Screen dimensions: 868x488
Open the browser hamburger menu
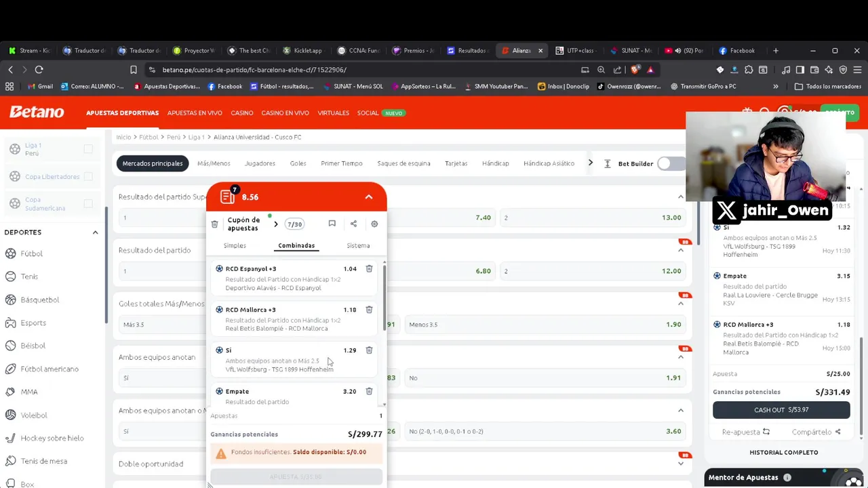pos(858,70)
